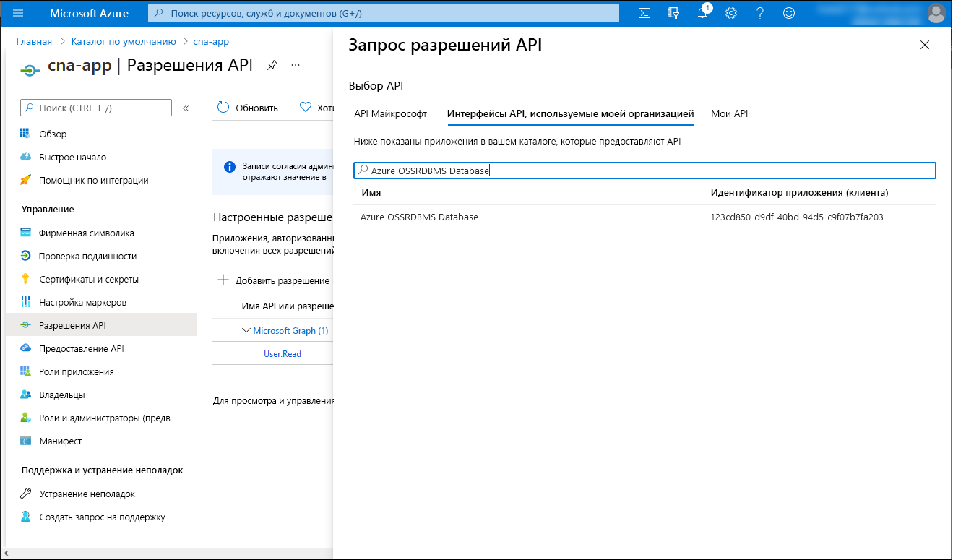The image size is (953, 560).
Task: Open the help question mark
Action: [760, 13]
